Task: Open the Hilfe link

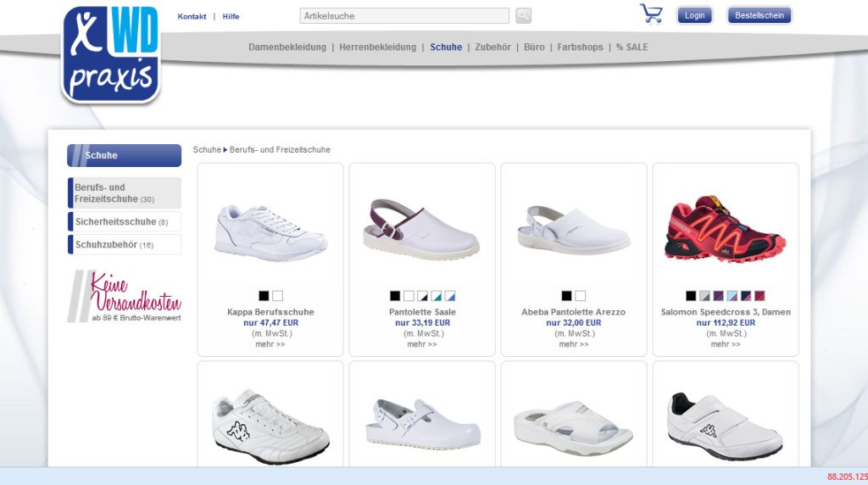Action: [x=231, y=17]
